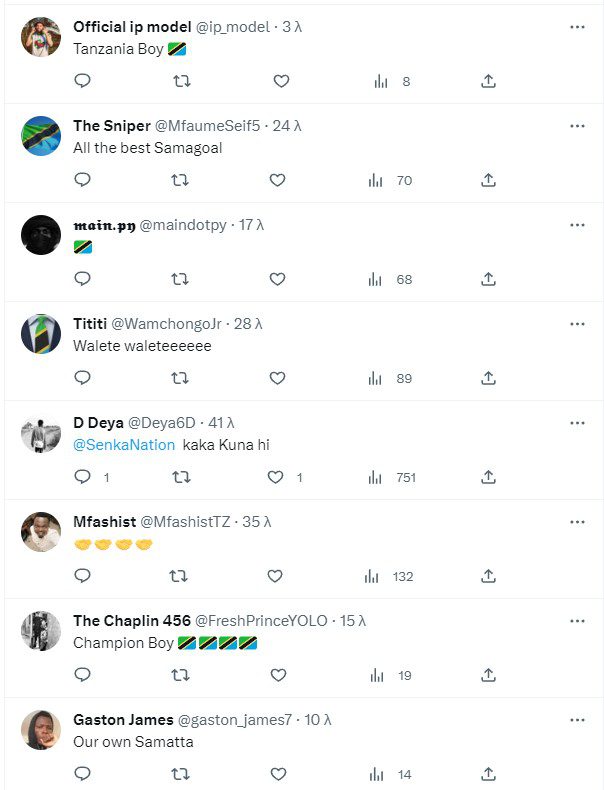Click the @SenkaNation mention link
Viewport: 604px width, 790px height.
124,445
